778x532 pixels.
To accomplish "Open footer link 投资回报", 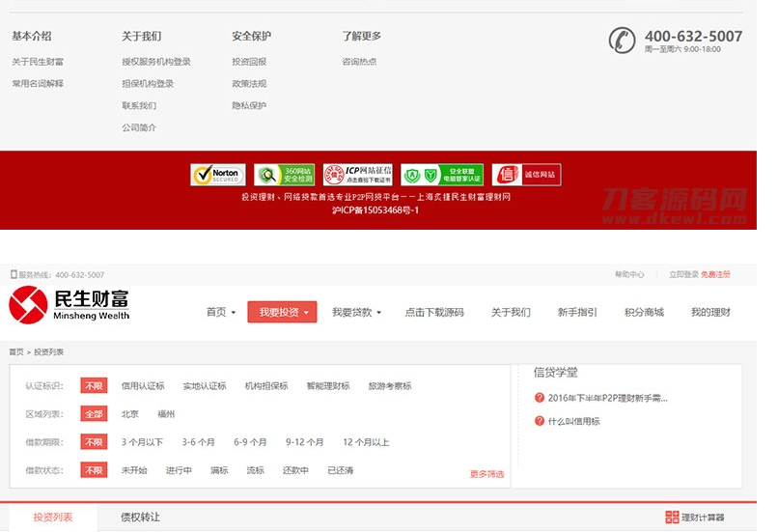I will (x=249, y=62).
